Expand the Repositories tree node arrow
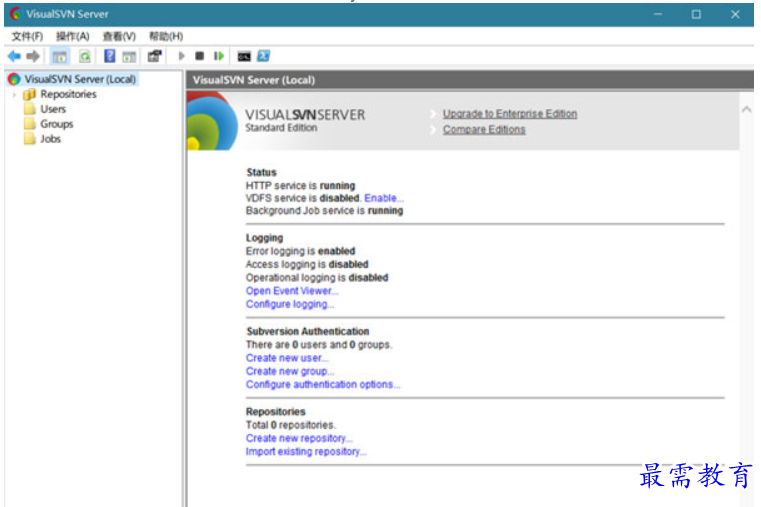Viewport: 761px width, 507px height. click(x=14, y=95)
